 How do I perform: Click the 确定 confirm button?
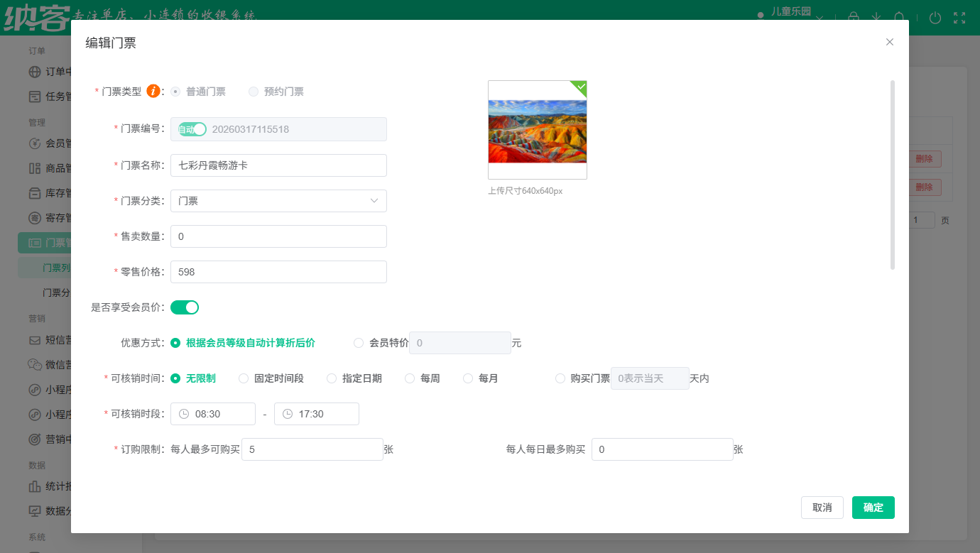(873, 508)
